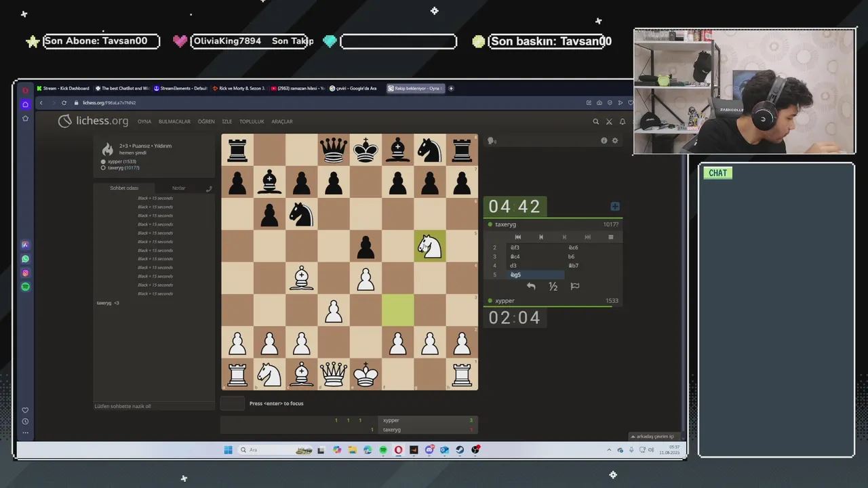Open OBS Studio from the taskbar
The image size is (868, 488).
(x=475, y=450)
